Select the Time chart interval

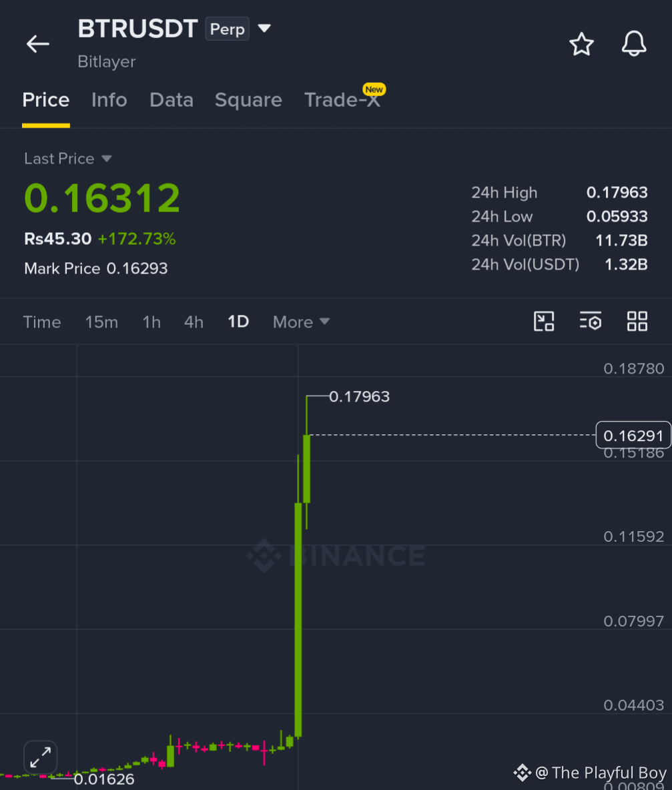tap(42, 322)
